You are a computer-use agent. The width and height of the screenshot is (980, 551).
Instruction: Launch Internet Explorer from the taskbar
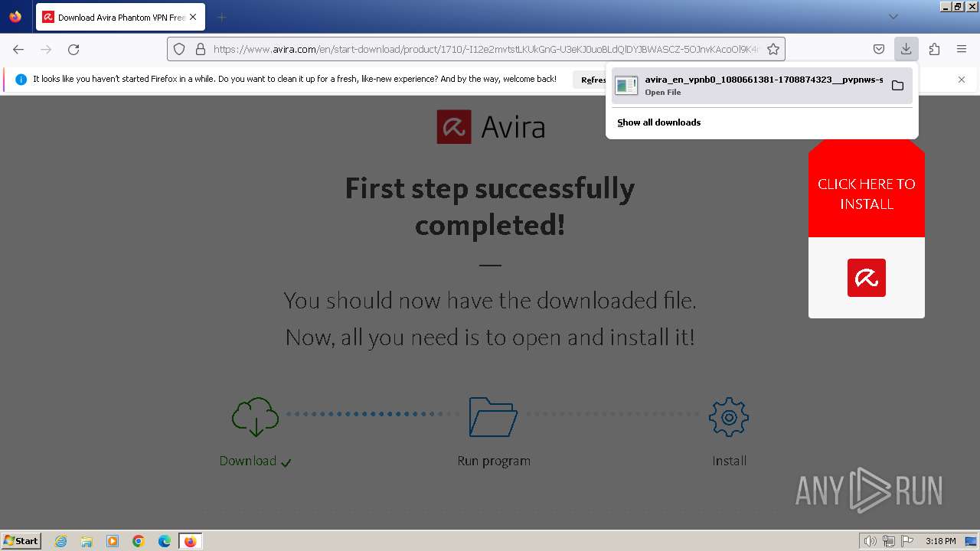pyautogui.click(x=60, y=541)
